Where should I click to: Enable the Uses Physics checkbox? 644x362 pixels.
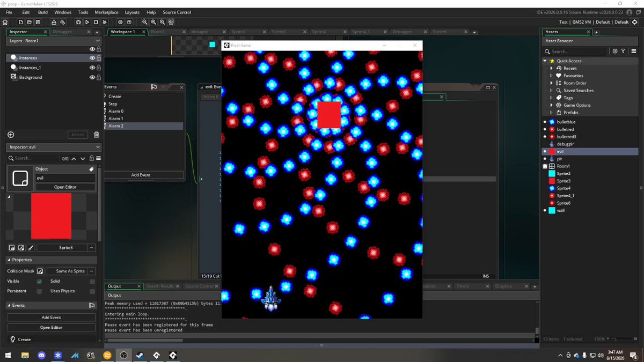[92, 291]
